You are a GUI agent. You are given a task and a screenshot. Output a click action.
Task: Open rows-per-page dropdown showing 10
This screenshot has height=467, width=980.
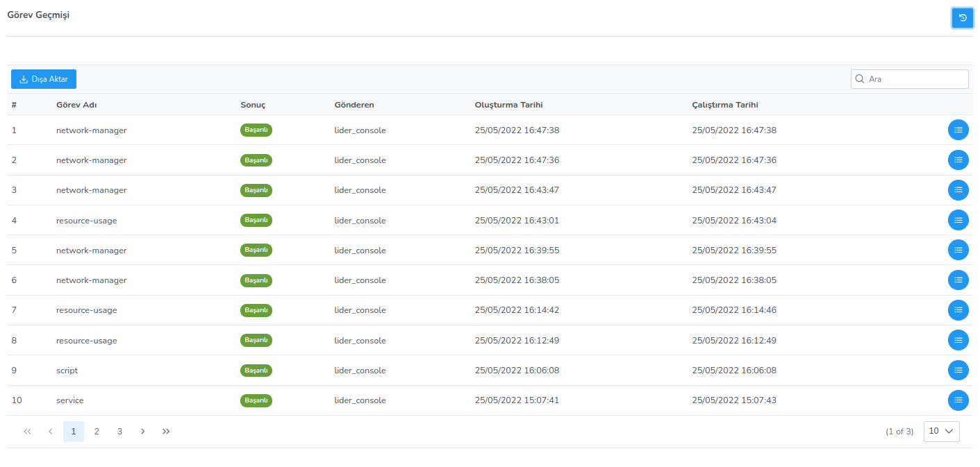[941, 431]
